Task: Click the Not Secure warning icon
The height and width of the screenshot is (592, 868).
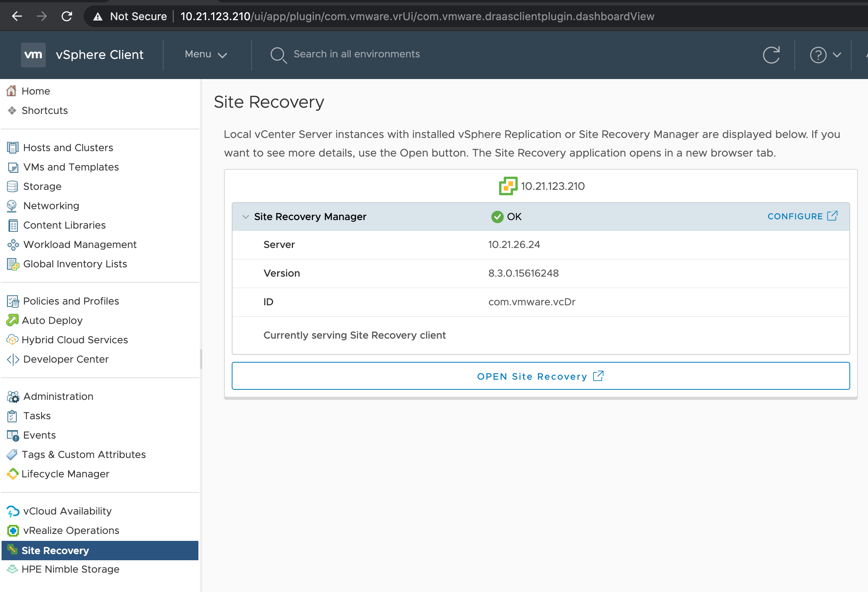Action: click(x=98, y=17)
